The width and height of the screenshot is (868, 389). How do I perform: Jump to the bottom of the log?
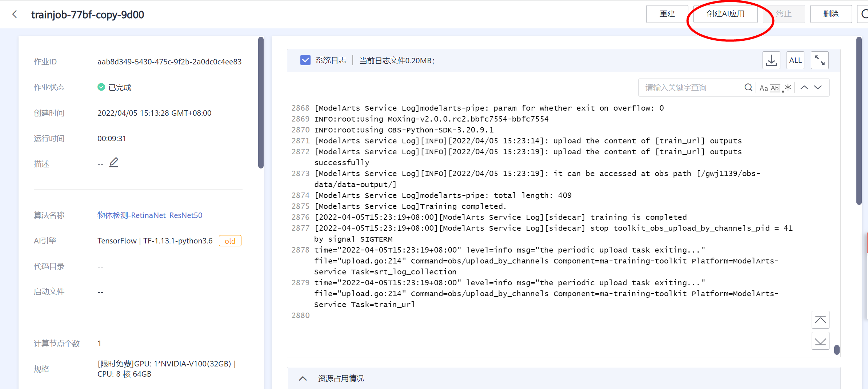click(820, 341)
